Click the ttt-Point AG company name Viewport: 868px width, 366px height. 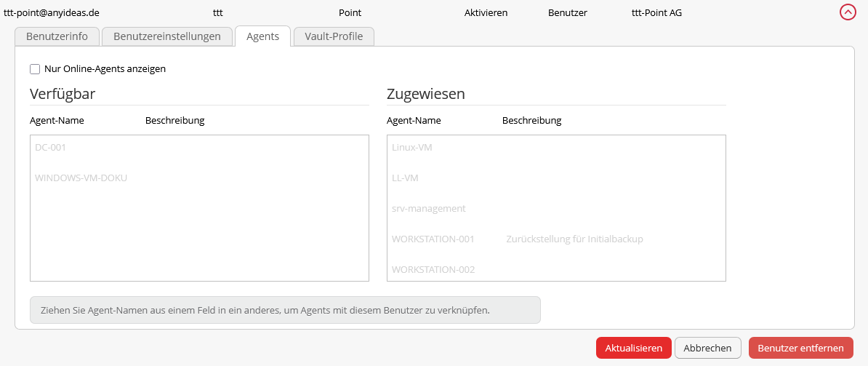pos(656,12)
